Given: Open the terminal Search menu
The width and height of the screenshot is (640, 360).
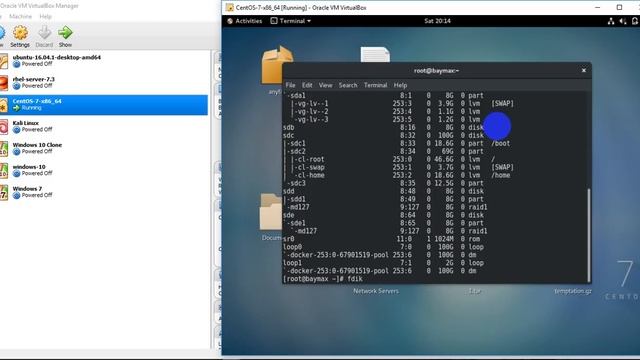Looking at the screenshot, I should [348, 85].
